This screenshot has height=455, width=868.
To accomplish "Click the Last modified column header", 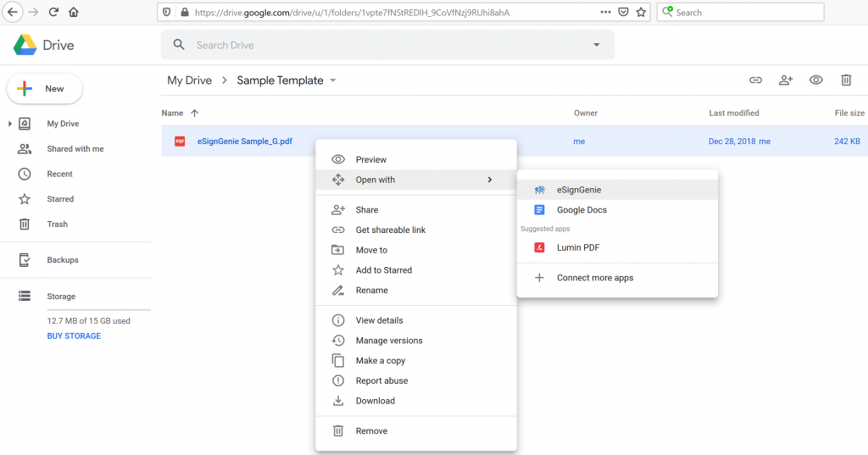I will [x=734, y=113].
